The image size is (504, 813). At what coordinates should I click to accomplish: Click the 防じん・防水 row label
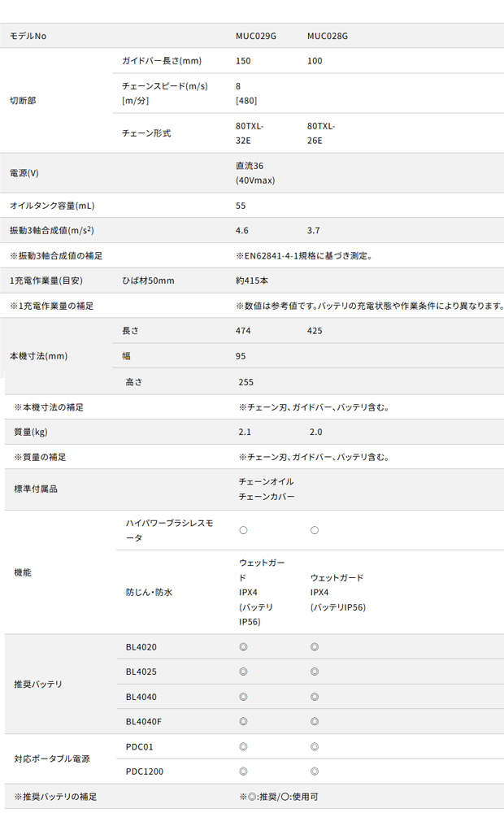pos(149,593)
